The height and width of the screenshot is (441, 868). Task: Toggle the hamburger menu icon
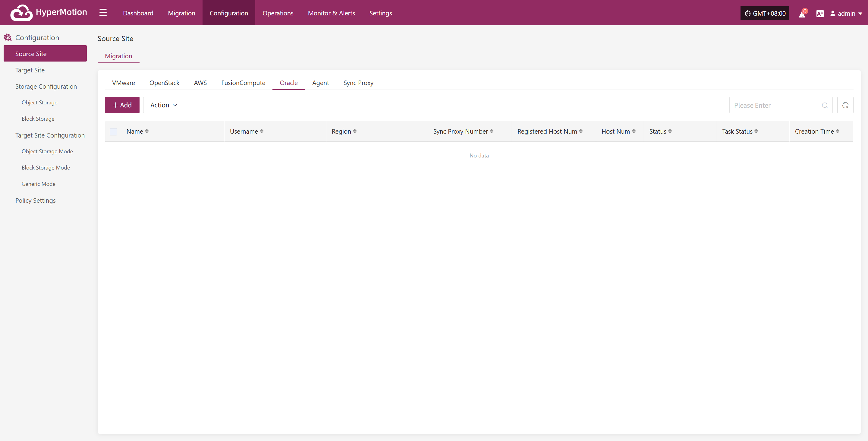[x=103, y=13]
